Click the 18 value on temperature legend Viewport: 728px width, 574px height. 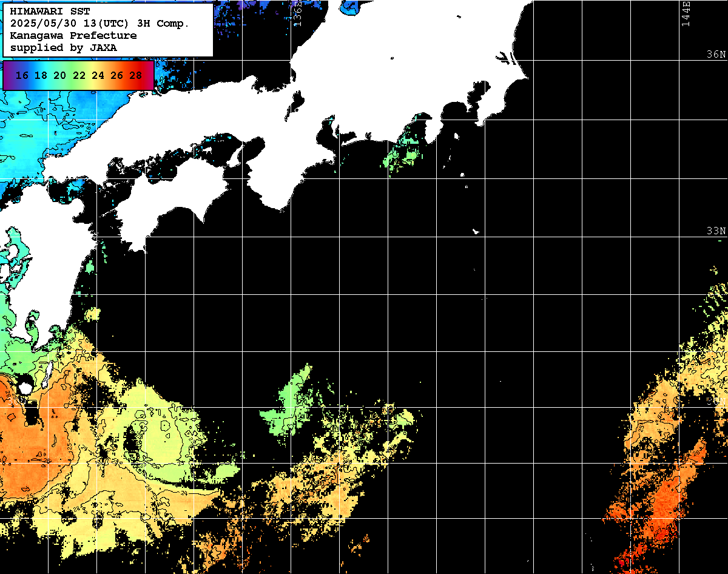pos(41,75)
